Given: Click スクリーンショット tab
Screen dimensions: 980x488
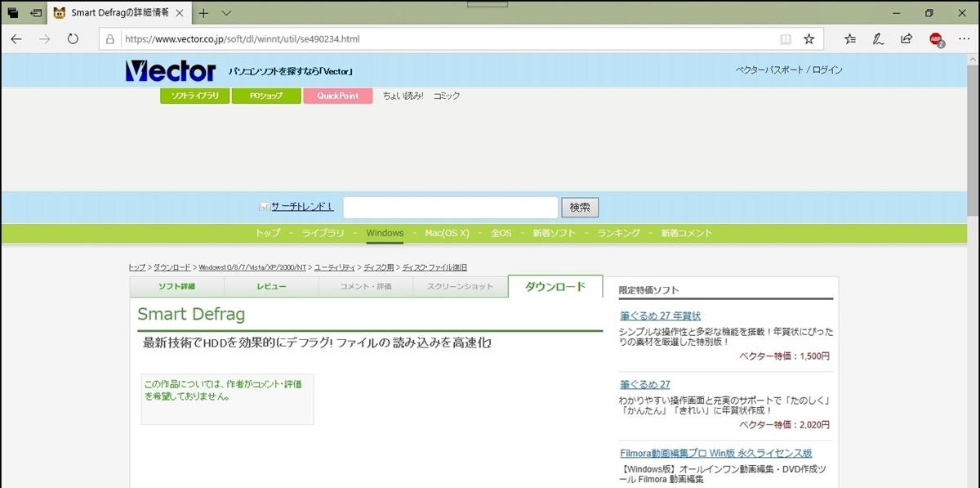Looking at the screenshot, I should (x=461, y=287).
